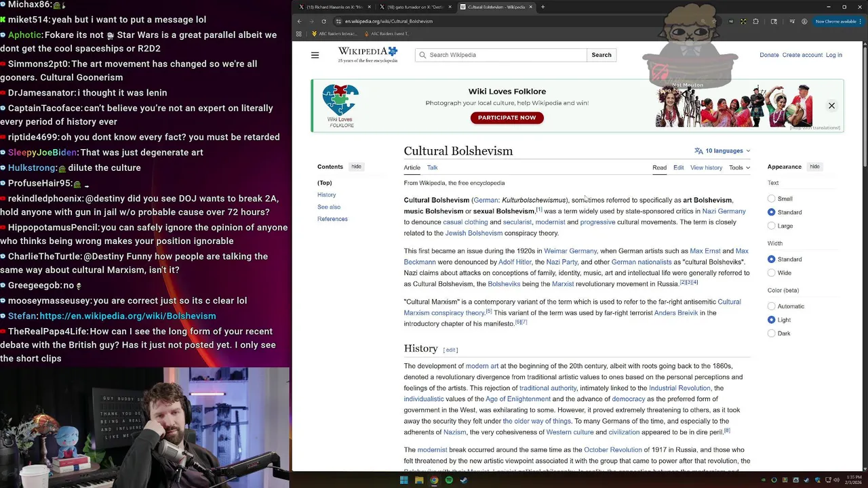The width and height of the screenshot is (868, 488).
Task: Open a new browser tab with the plus
Action: tap(542, 7)
